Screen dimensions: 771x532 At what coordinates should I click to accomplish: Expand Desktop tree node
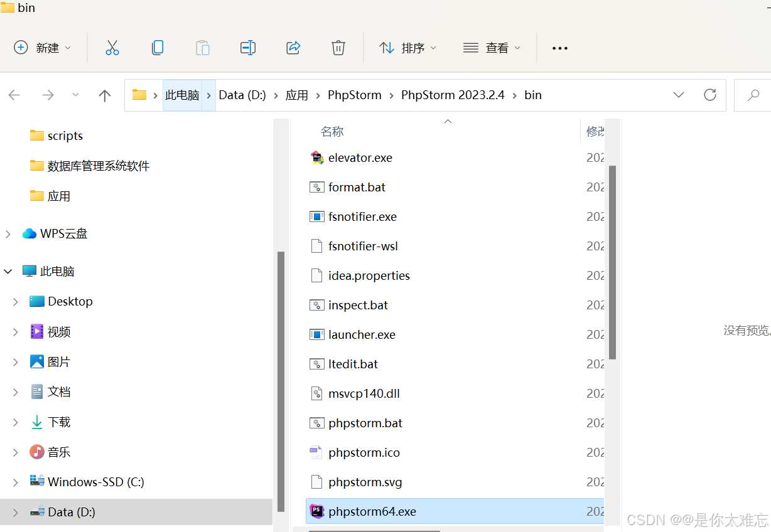[16, 302]
